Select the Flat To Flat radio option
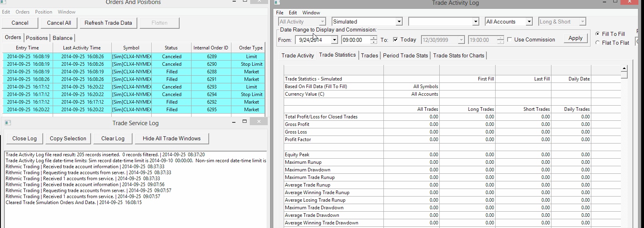644x228 pixels. pyautogui.click(x=597, y=43)
